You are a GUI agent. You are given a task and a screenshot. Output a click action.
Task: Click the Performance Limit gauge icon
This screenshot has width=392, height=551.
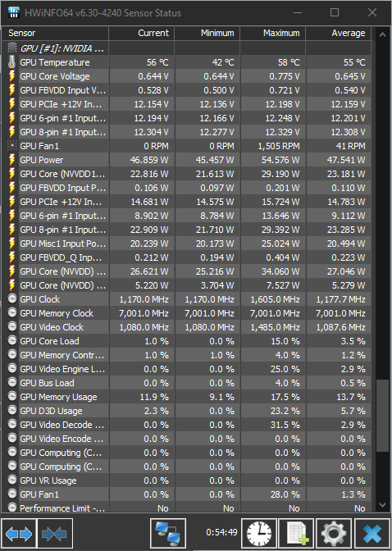[x=12, y=508]
